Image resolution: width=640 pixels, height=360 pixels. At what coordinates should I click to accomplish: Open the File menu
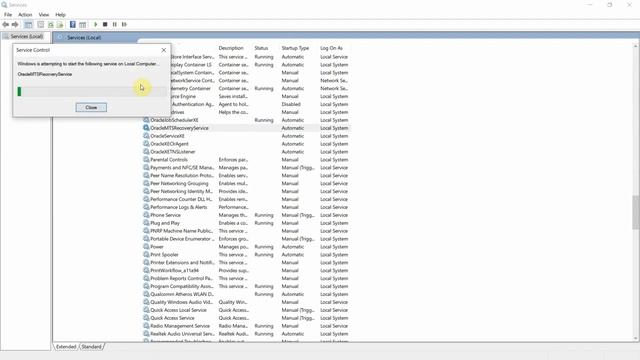tap(8, 14)
